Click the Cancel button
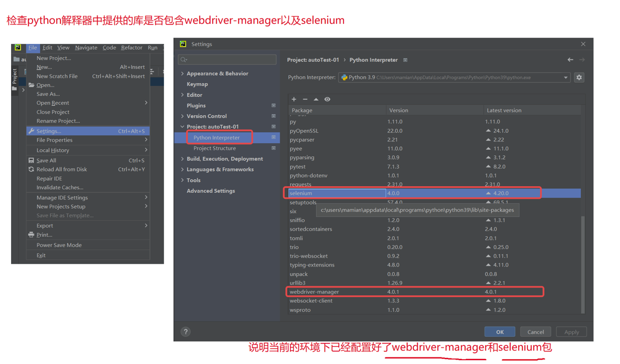Image resolution: width=620 pixels, height=364 pixels. 535,332
